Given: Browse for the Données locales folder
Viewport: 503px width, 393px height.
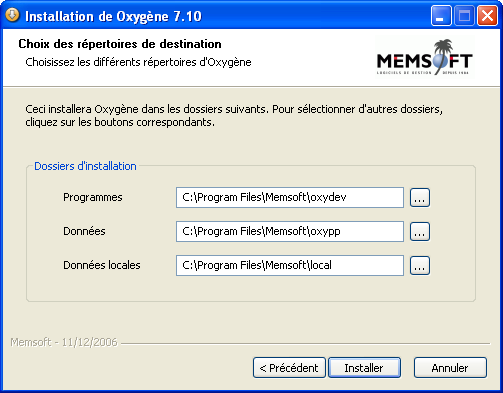Looking at the screenshot, I should [x=420, y=266].
